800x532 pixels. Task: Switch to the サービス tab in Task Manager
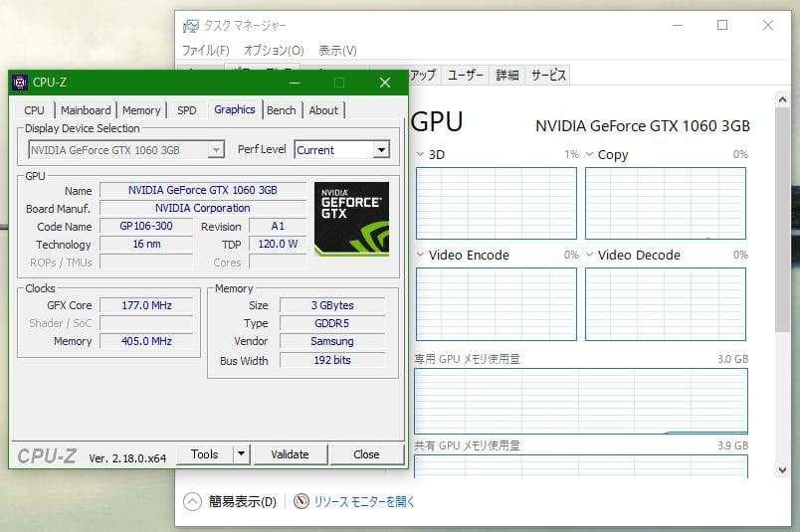pos(548,75)
